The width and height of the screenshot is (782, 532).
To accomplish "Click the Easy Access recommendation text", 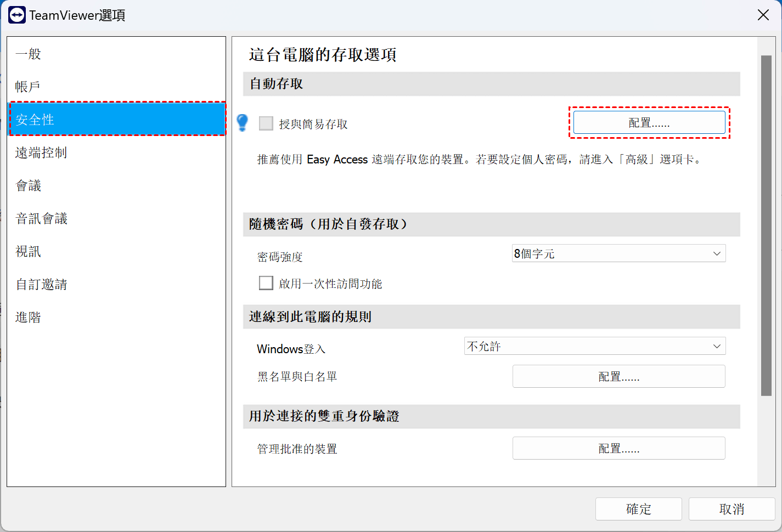I will coord(480,160).
